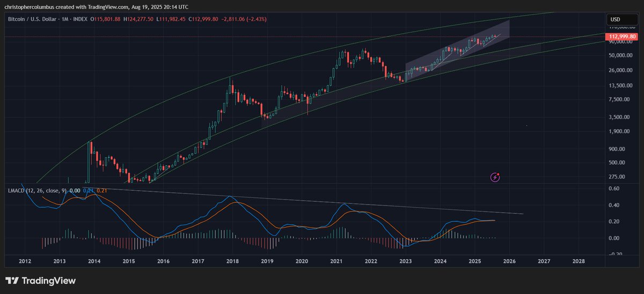
Task: Click the 0.20 value on LMACD axis
Action: (x=614, y=222)
